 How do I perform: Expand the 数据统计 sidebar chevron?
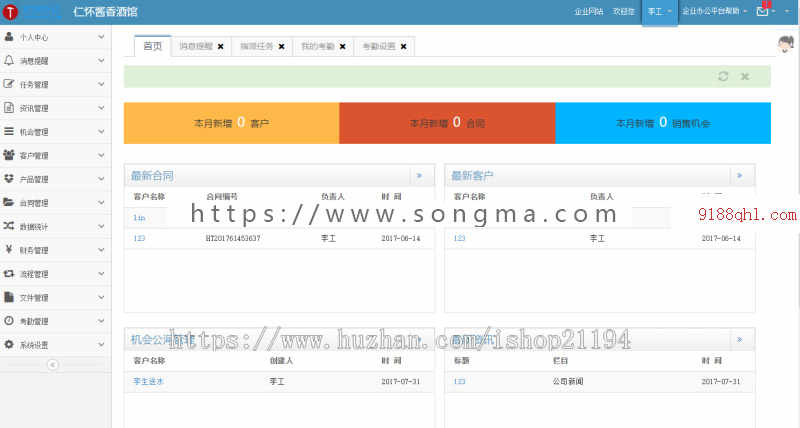101,226
